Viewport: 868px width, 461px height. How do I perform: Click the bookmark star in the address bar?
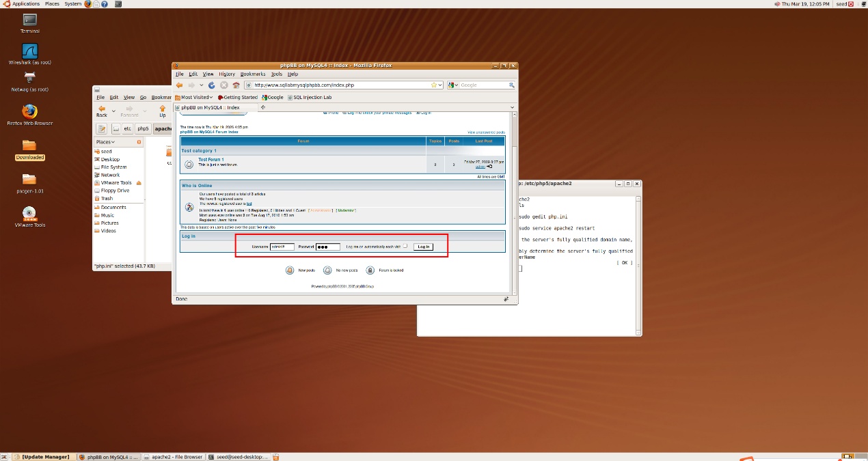(433, 85)
